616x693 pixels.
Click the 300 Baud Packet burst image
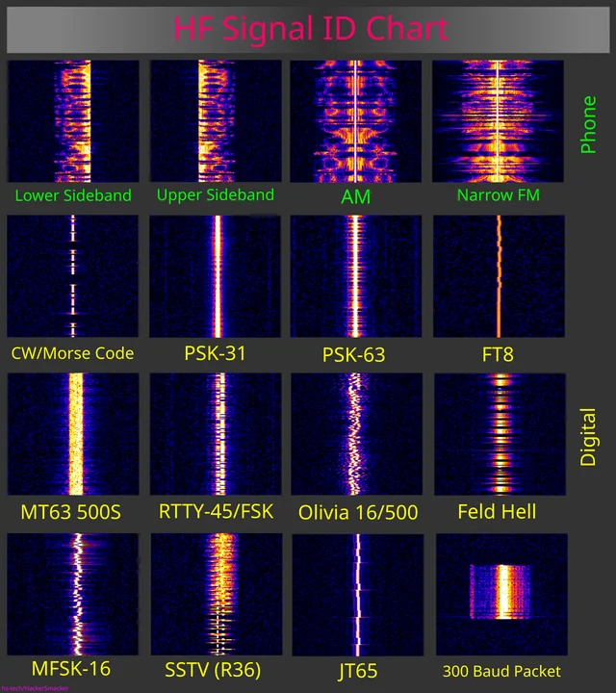coord(498,591)
